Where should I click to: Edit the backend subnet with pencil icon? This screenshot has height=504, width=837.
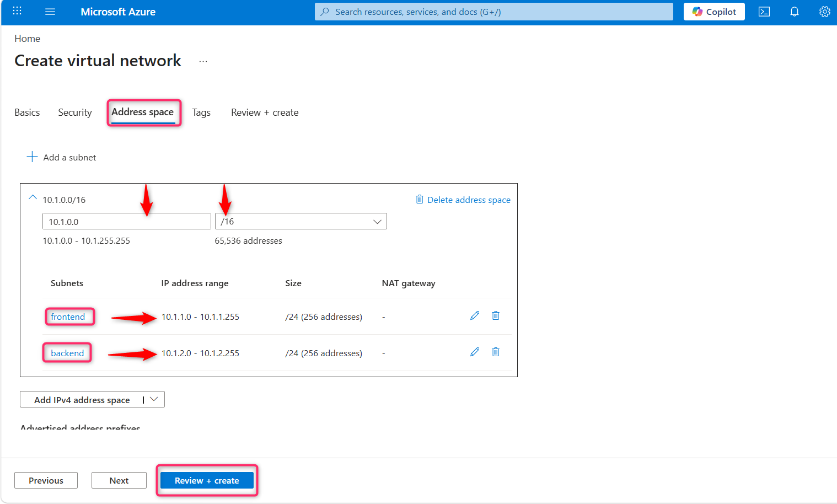tap(475, 352)
